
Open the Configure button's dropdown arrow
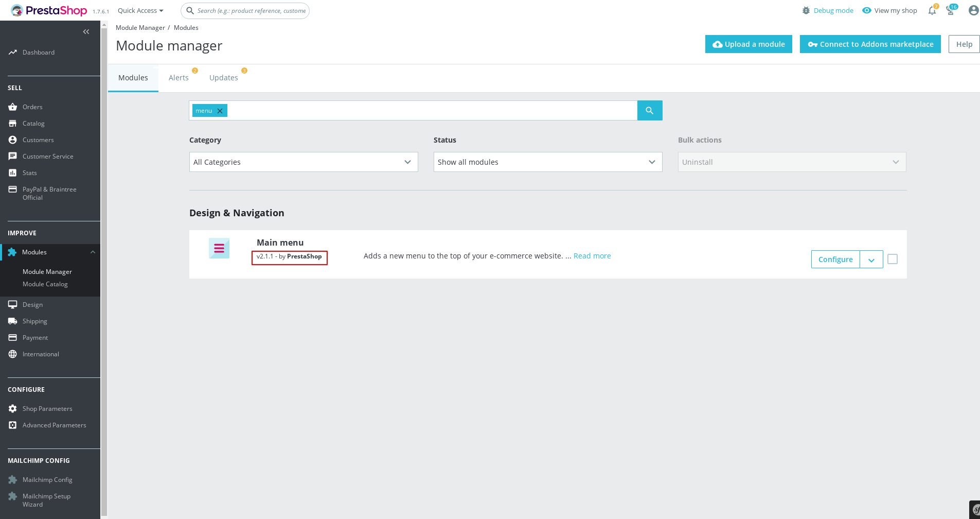[x=871, y=259]
